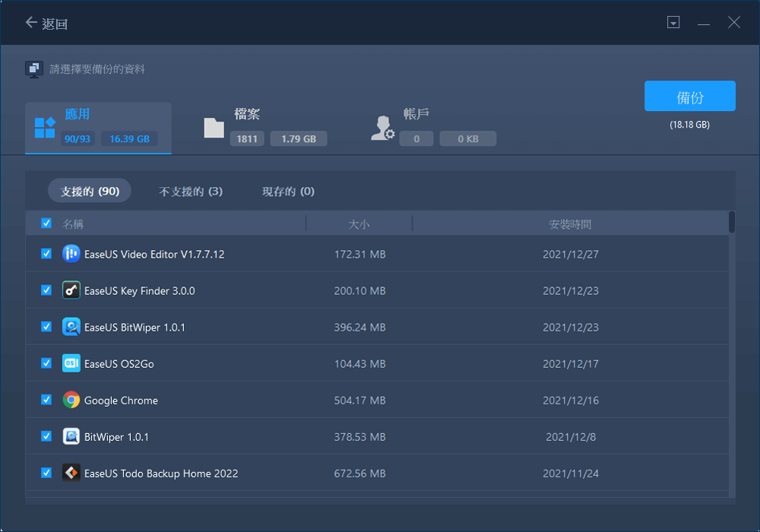Click the 378.53 MB size cell
This screenshot has width=760, height=532.
click(359, 437)
